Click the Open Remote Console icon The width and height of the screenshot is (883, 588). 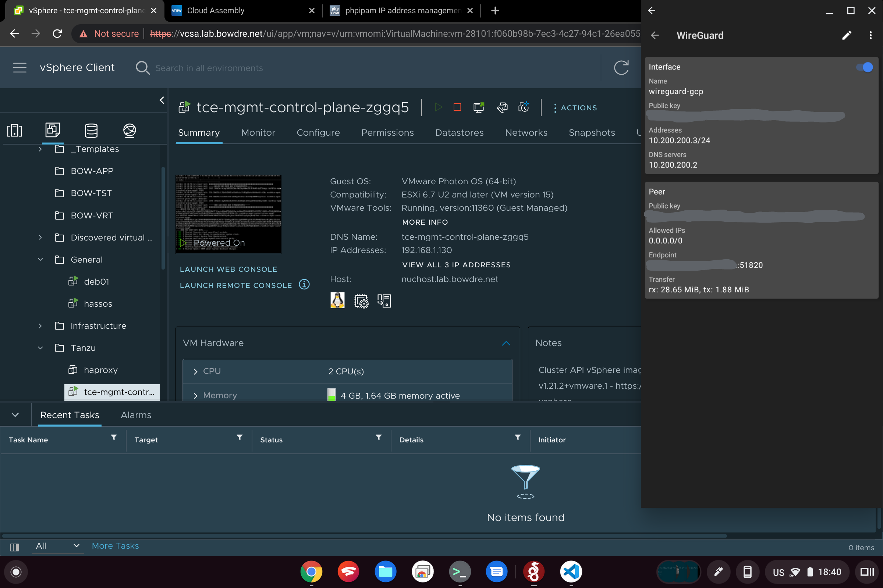click(x=478, y=108)
